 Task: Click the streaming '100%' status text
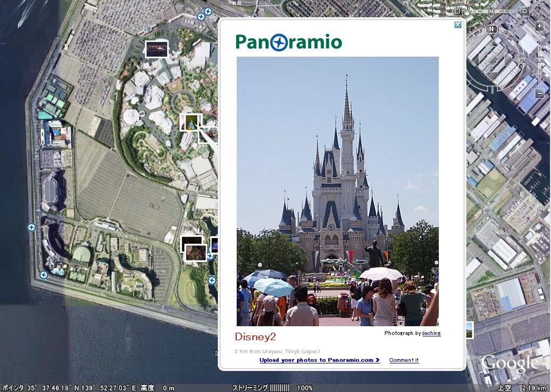305,388
